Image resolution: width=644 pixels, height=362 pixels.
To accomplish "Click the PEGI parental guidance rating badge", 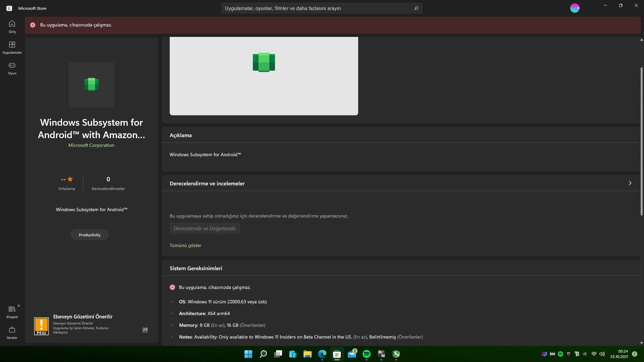I will pos(41,326).
